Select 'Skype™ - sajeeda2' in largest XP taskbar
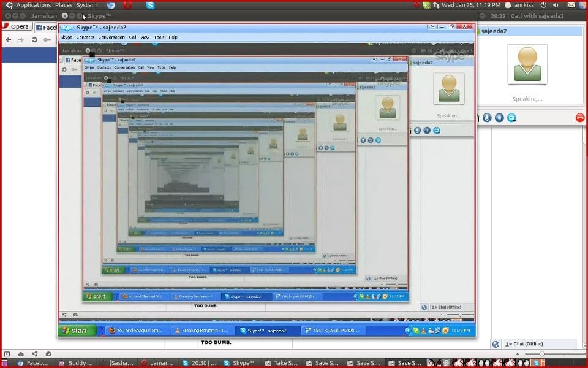Screen dimensions: 588x368 click(267, 331)
